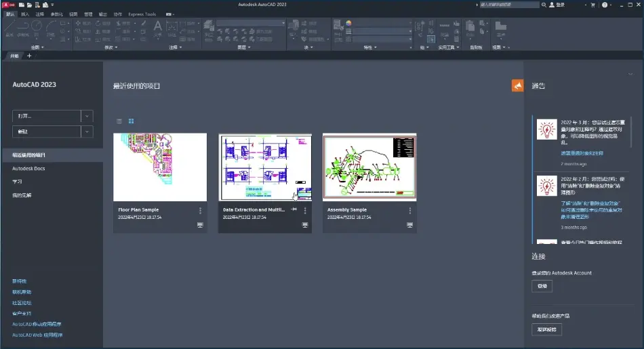Click the search magnifier icon in title bar
644x349 pixels.
point(544,5)
